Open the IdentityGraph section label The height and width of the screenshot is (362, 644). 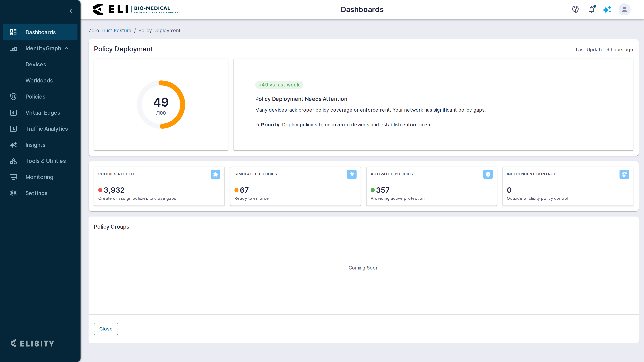point(43,48)
